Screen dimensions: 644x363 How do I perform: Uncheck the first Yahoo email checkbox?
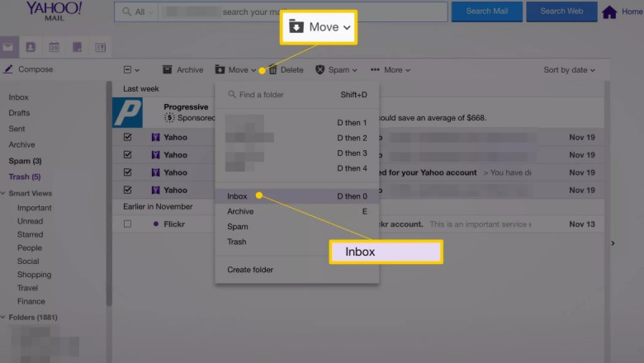(127, 138)
